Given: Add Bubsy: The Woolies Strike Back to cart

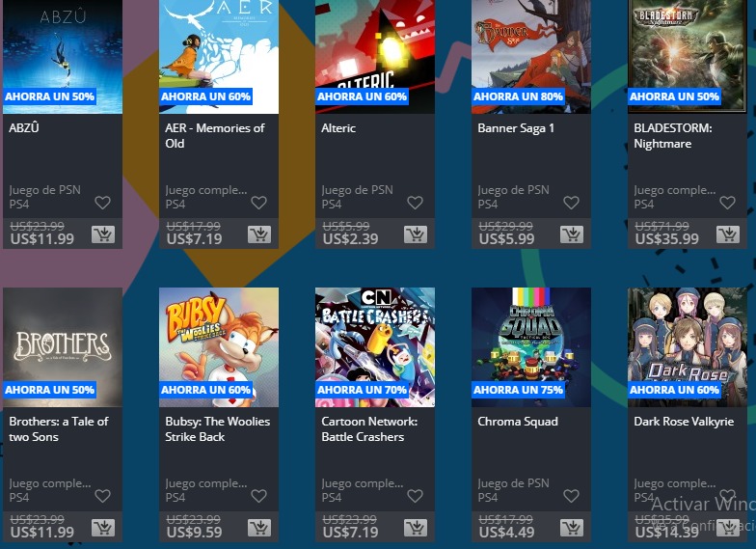Looking at the screenshot, I should pos(259,529).
